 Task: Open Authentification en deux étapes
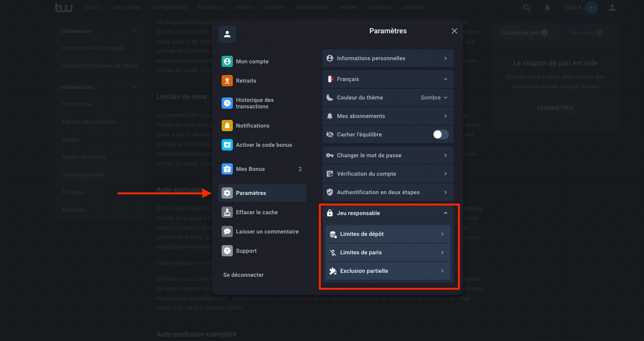click(x=388, y=192)
